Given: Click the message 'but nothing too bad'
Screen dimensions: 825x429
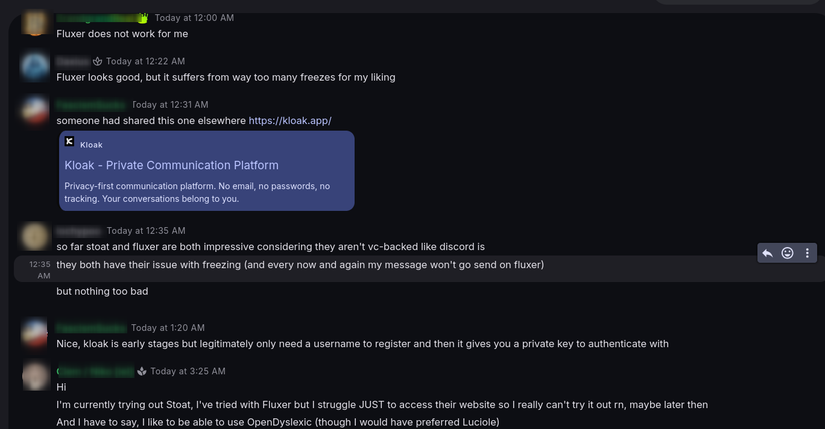Looking at the screenshot, I should (x=102, y=292).
